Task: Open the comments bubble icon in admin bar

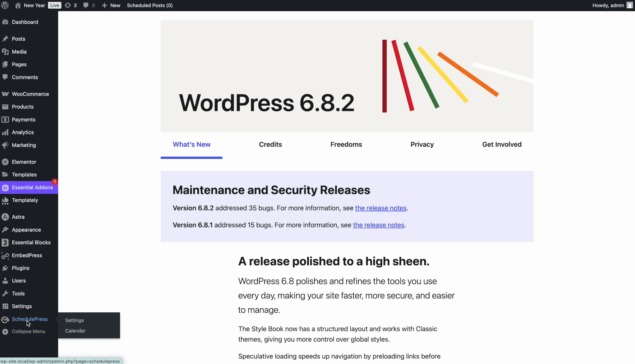Action: click(86, 5)
